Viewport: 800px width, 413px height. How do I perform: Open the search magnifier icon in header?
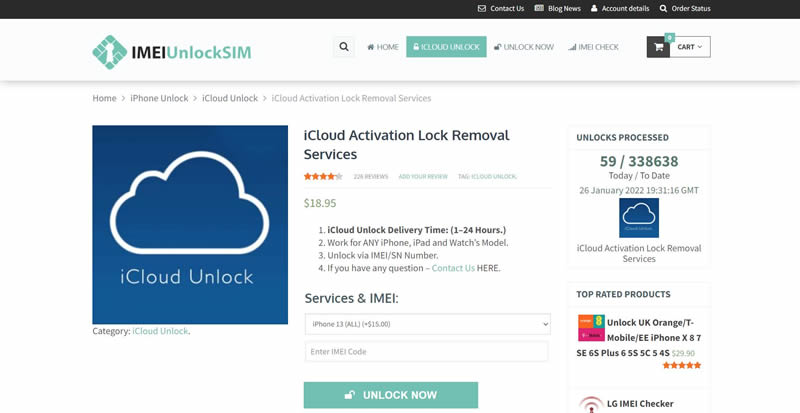(x=344, y=47)
